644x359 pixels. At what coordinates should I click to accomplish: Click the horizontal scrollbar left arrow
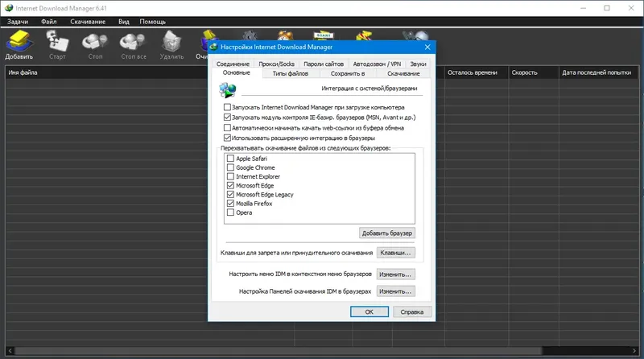pos(10,350)
